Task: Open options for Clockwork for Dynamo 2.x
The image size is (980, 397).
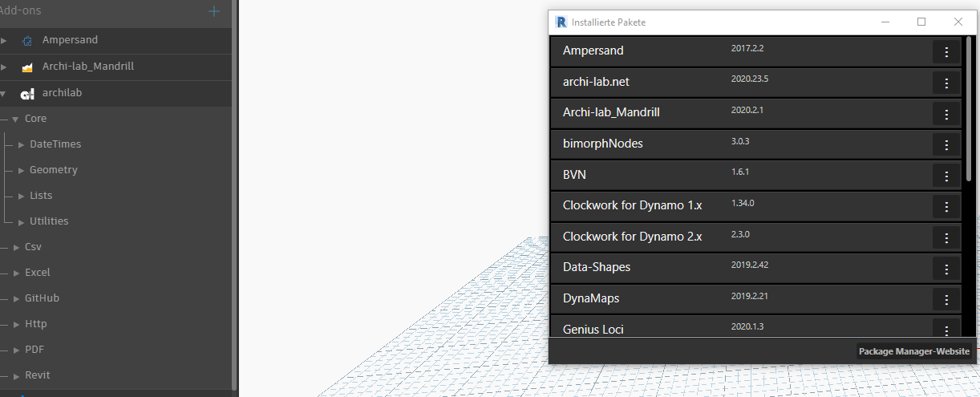Action: 946,238
